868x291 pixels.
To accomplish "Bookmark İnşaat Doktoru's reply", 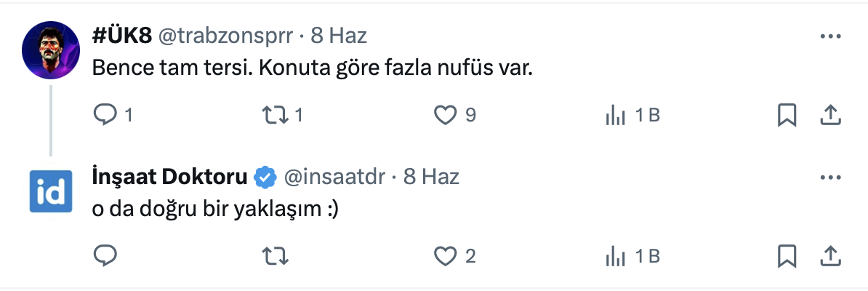I will tap(787, 255).
